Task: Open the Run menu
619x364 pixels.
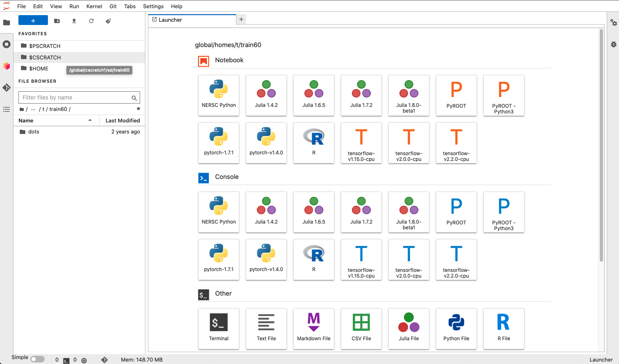Action: [x=74, y=6]
